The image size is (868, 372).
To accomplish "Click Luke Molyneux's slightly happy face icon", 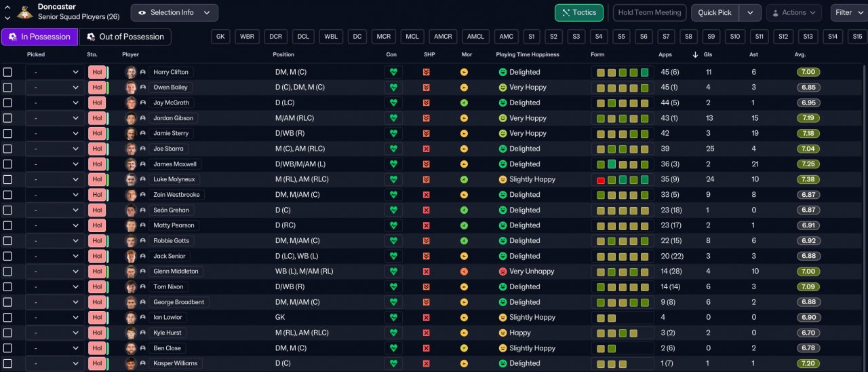I will pos(502,179).
